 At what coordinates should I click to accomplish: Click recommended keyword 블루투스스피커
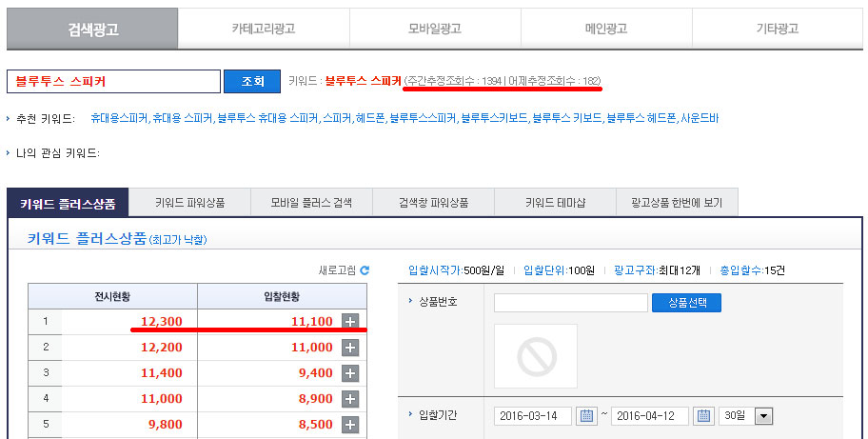coord(423,118)
